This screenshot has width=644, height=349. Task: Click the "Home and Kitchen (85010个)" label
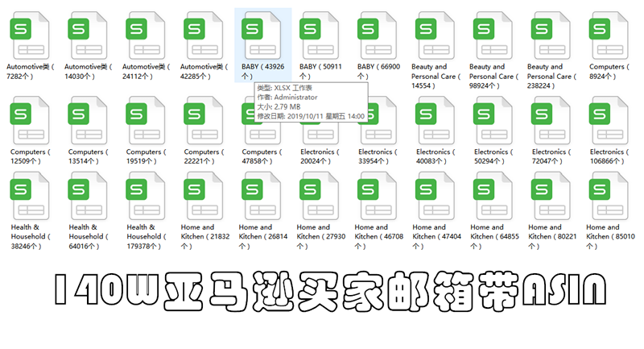click(x=610, y=237)
